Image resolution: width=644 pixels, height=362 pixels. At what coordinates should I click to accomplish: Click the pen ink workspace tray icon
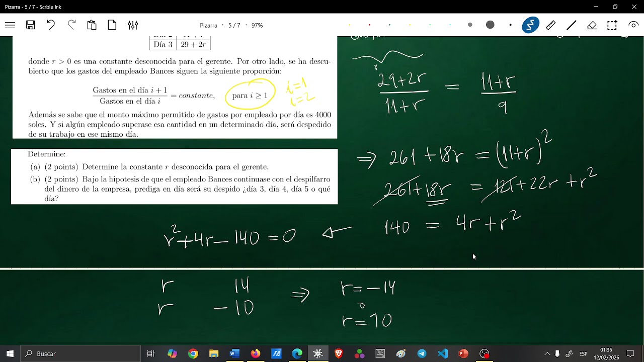click(570, 353)
